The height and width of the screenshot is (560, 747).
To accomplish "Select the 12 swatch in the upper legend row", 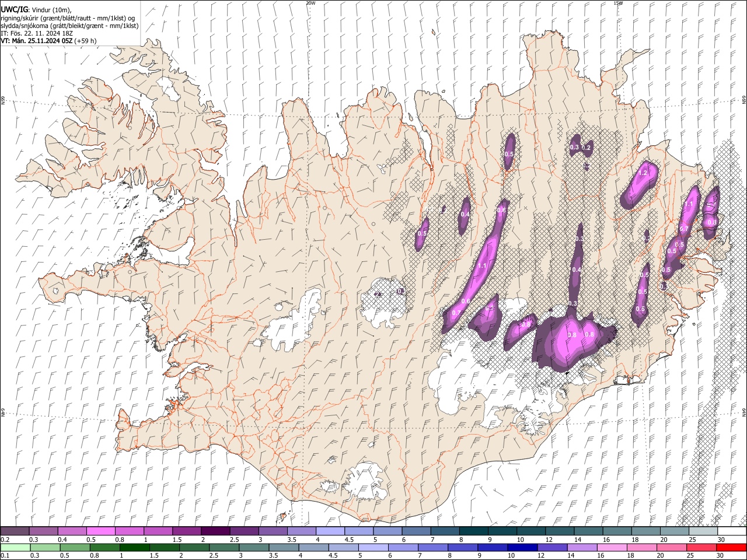I will pyautogui.click(x=559, y=531).
